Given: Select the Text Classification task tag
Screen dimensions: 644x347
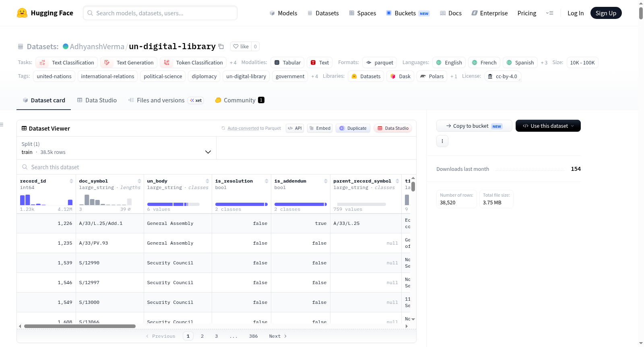Looking at the screenshot, I should (67, 62).
